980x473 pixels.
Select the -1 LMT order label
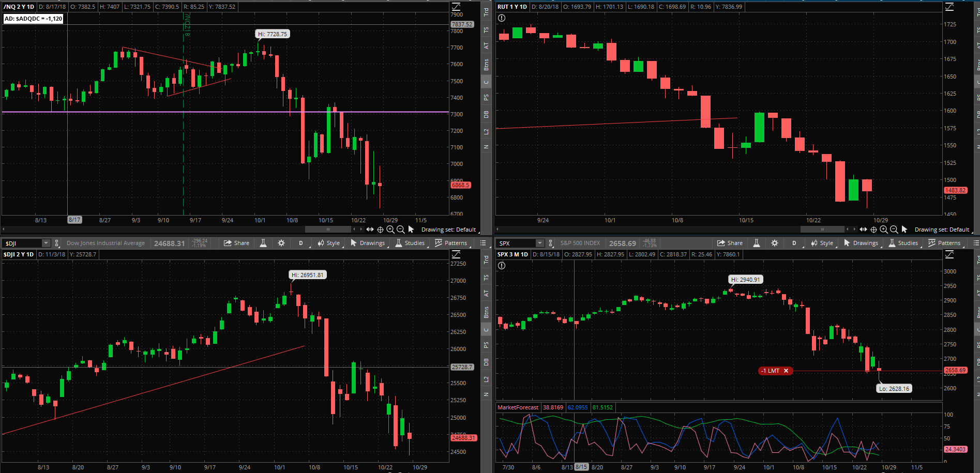[771, 371]
